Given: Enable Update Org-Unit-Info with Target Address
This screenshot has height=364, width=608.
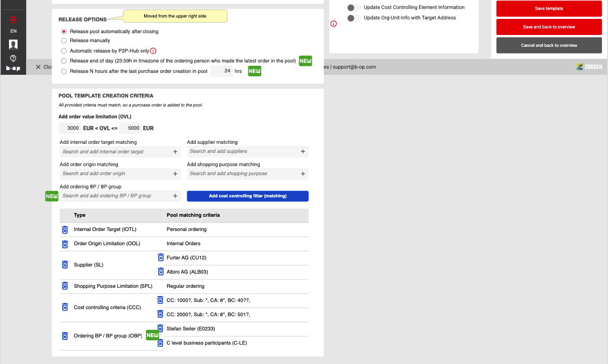Looking at the screenshot, I should coord(353,18).
